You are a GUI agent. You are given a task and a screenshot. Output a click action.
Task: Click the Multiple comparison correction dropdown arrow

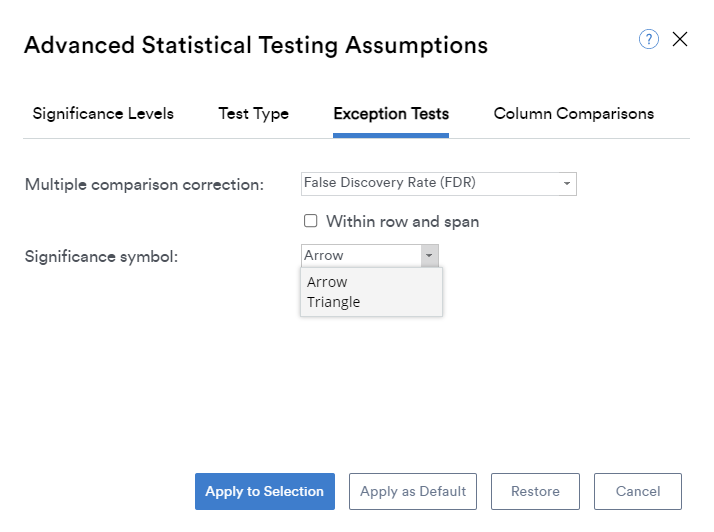(x=567, y=184)
